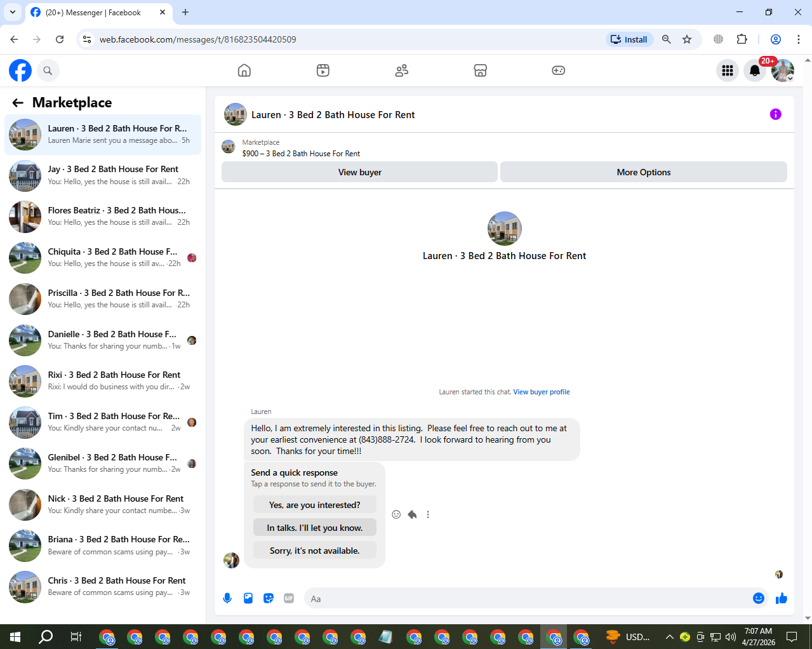Open the Gaming controller icon
Image resolution: width=812 pixels, height=649 pixels.
[559, 70]
